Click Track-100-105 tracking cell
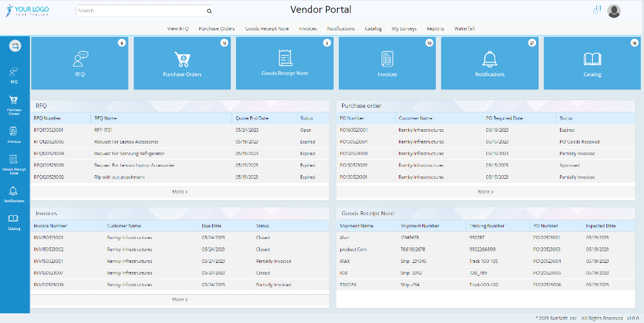644x323 pixels. click(484, 261)
